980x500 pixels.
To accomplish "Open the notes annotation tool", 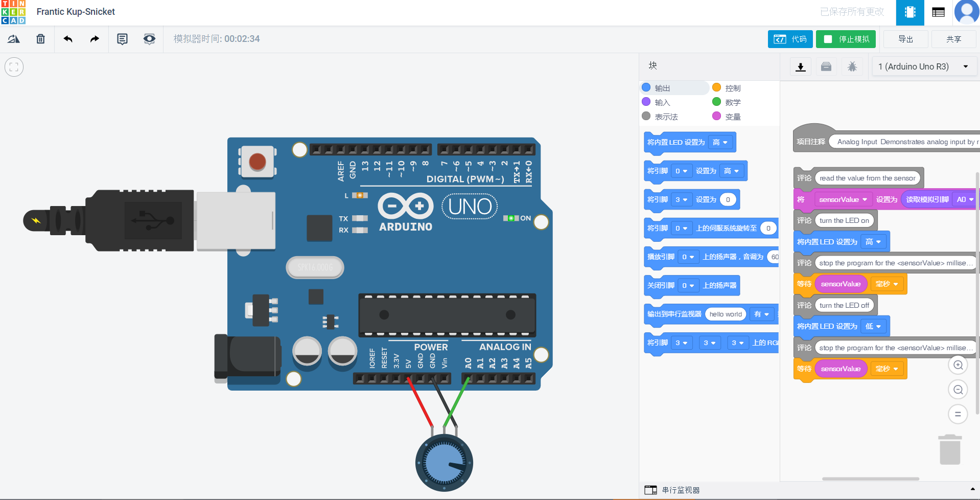I will pos(122,39).
